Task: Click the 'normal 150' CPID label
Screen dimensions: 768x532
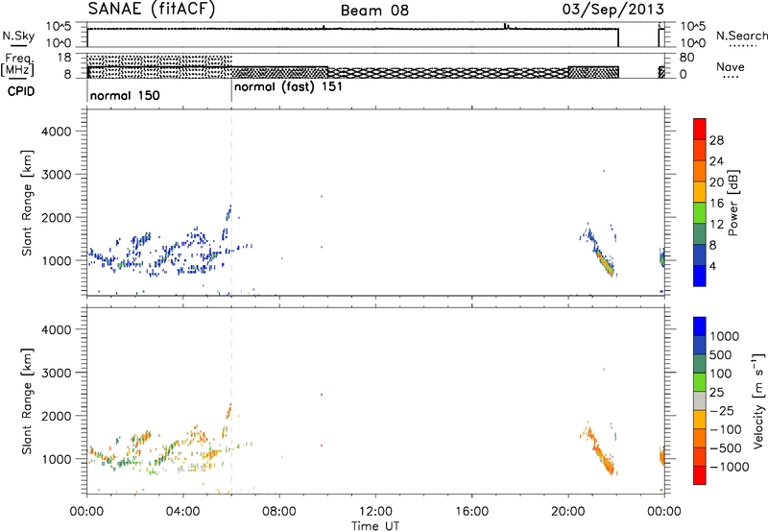Action: [125, 95]
